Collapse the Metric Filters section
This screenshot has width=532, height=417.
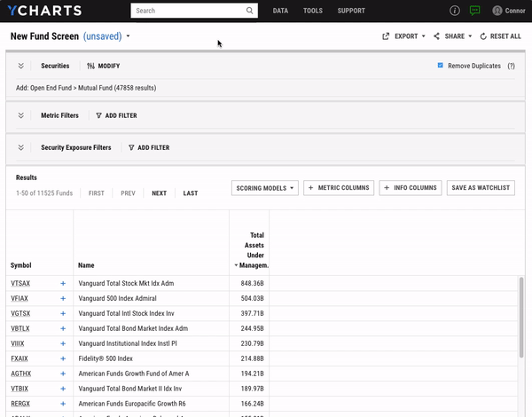[21, 115]
